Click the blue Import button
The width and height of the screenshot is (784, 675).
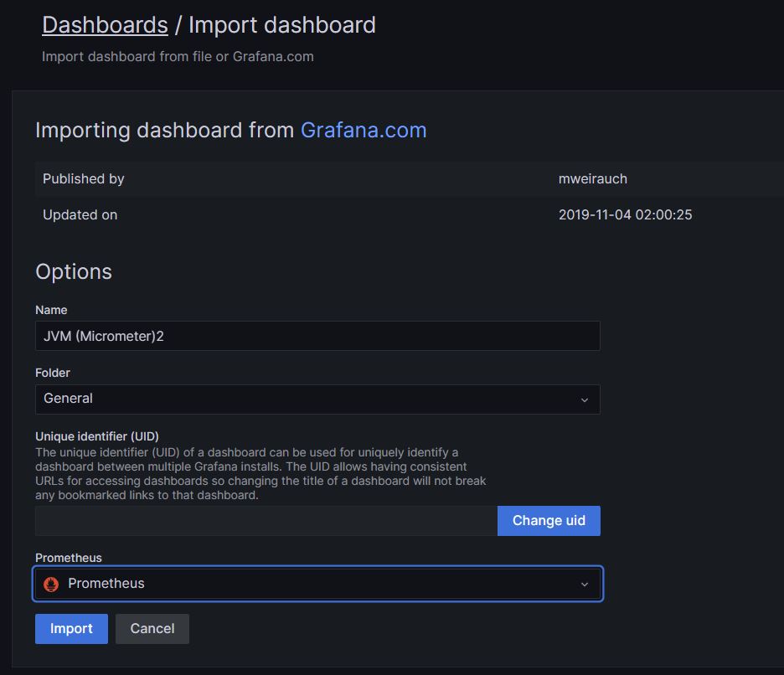click(x=71, y=628)
